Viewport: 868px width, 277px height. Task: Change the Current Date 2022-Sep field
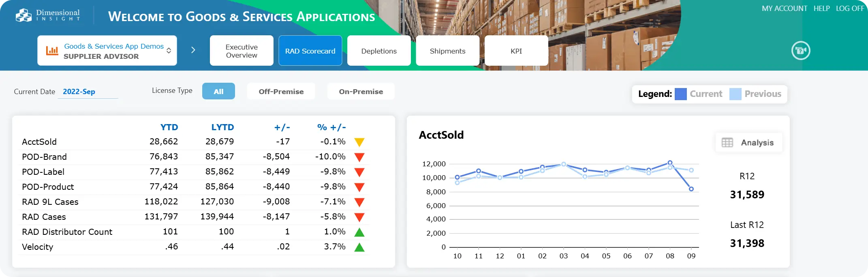[88, 92]
